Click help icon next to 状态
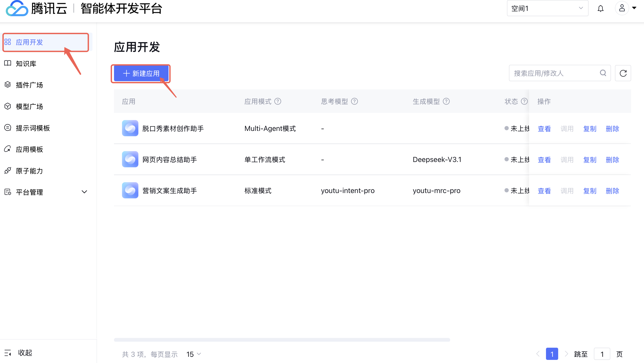This screenshot has height=363, width=644. click(x=524, y=101)
